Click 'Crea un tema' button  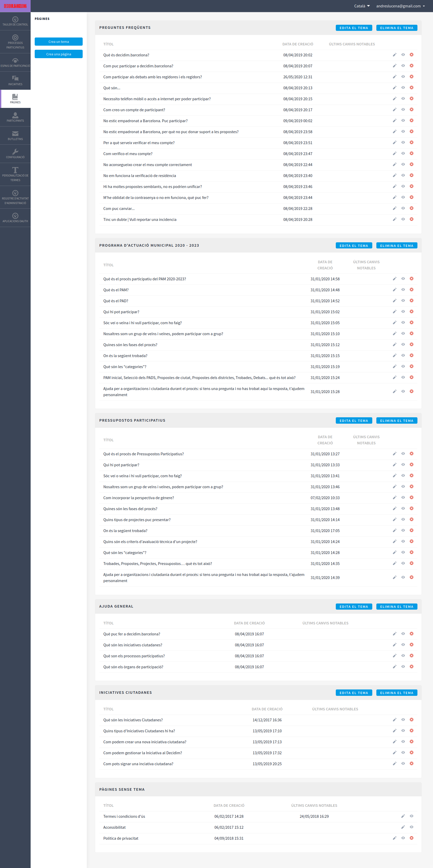coord(59,41)
